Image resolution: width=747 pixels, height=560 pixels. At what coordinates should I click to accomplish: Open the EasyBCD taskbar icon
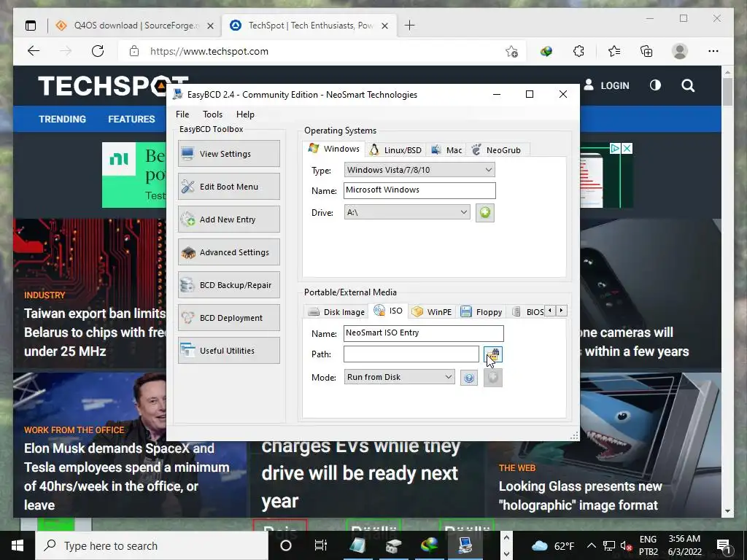465,545
